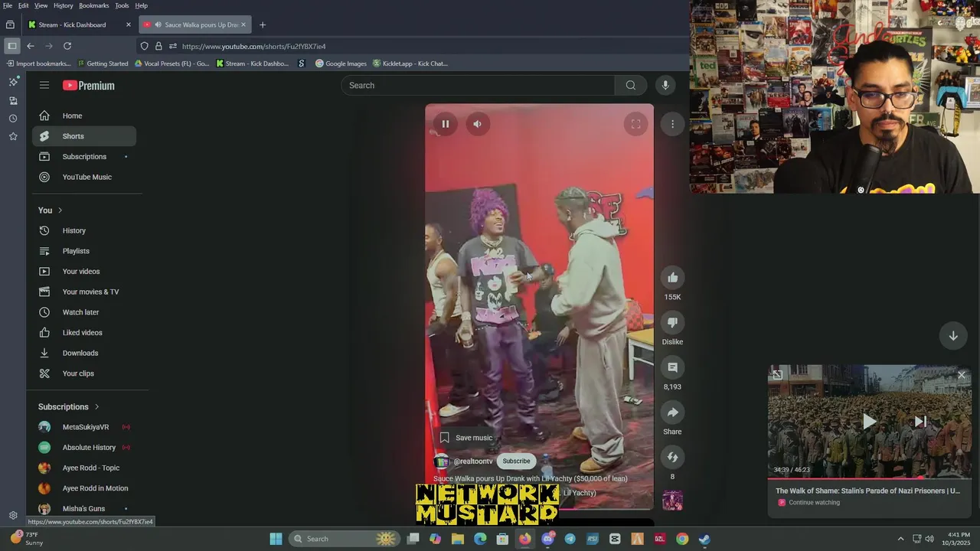This screenshot has height=551, width=980.
Task: Focus the YouTube search field
Action: pos(478,86)
